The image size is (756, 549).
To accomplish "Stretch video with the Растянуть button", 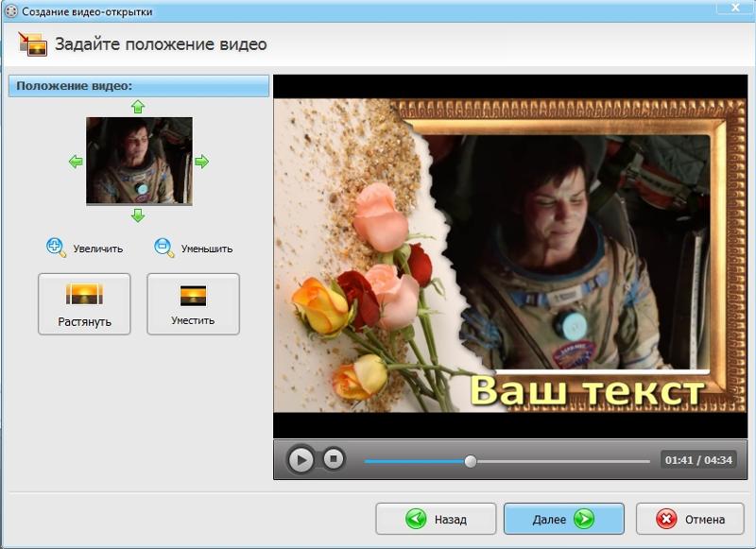I will pos(84,304).
